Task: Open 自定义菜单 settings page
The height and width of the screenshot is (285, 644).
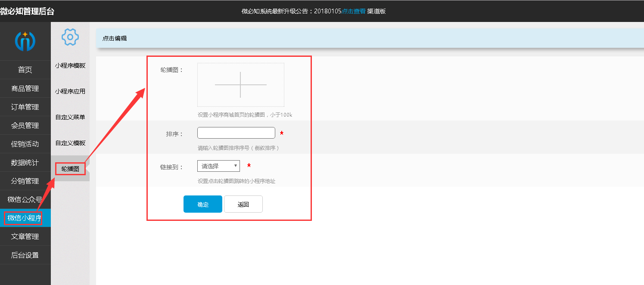Action: coord(69,117)
